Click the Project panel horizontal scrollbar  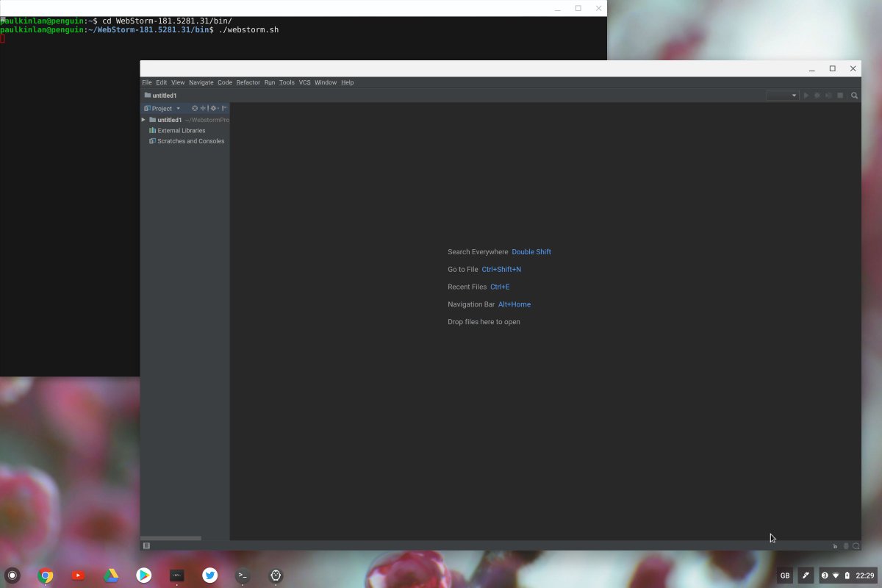click(171, 538)
